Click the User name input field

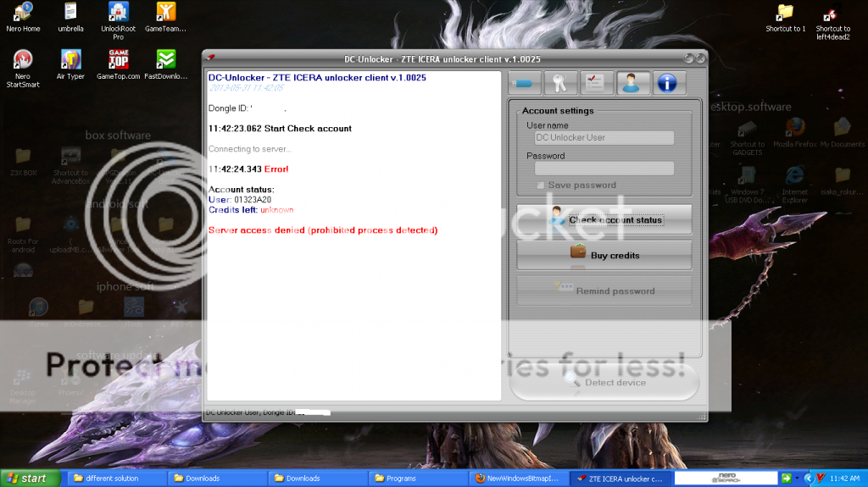(x=604, y=137)
